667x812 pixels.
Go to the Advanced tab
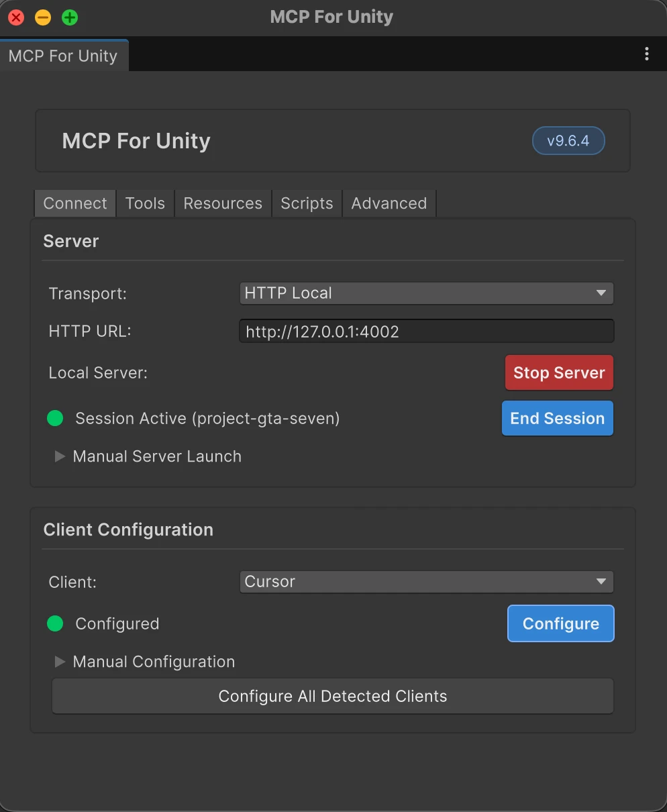pos(389,203)
